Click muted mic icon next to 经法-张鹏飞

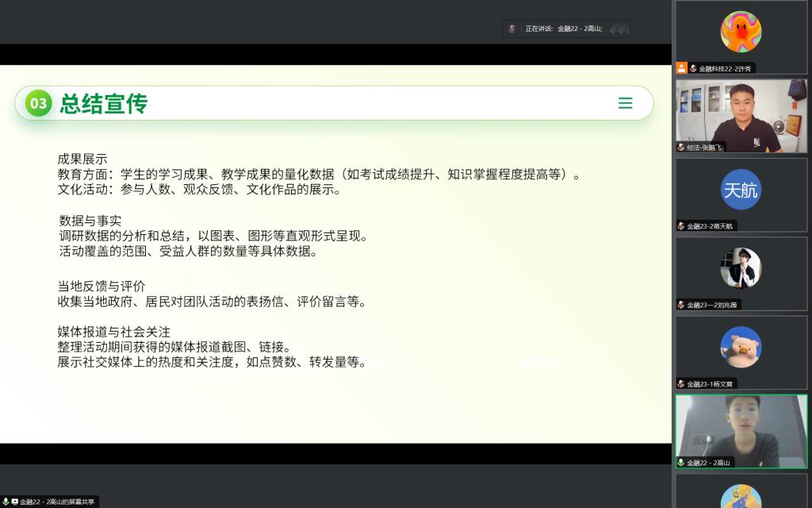(x=681, y=147)
